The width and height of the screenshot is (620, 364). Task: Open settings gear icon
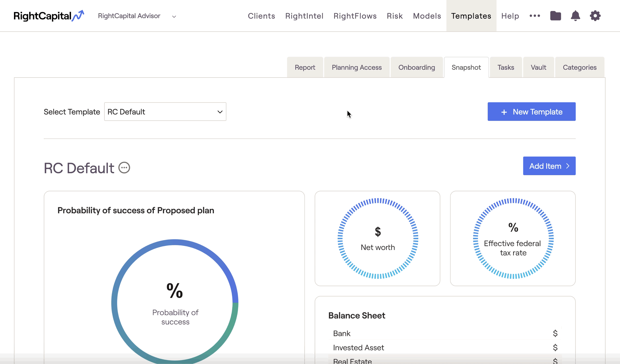point(595,16)
